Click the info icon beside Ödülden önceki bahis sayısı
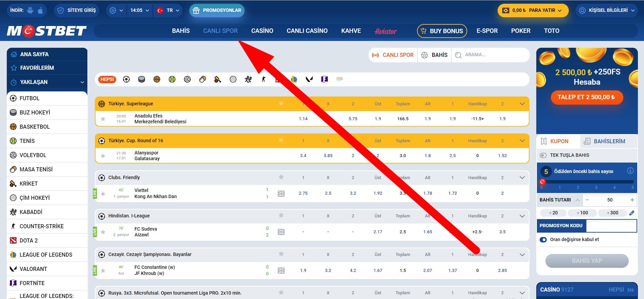The width and height of the screenshot is (644, 299). coord(630,171)
